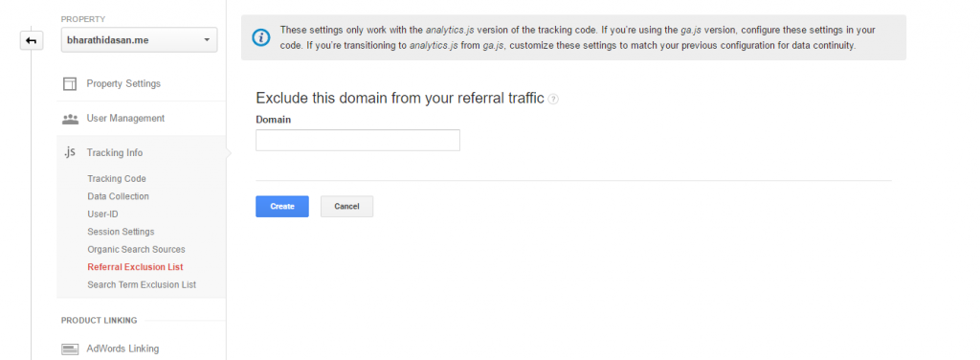Open User Management

pos(125,118)
